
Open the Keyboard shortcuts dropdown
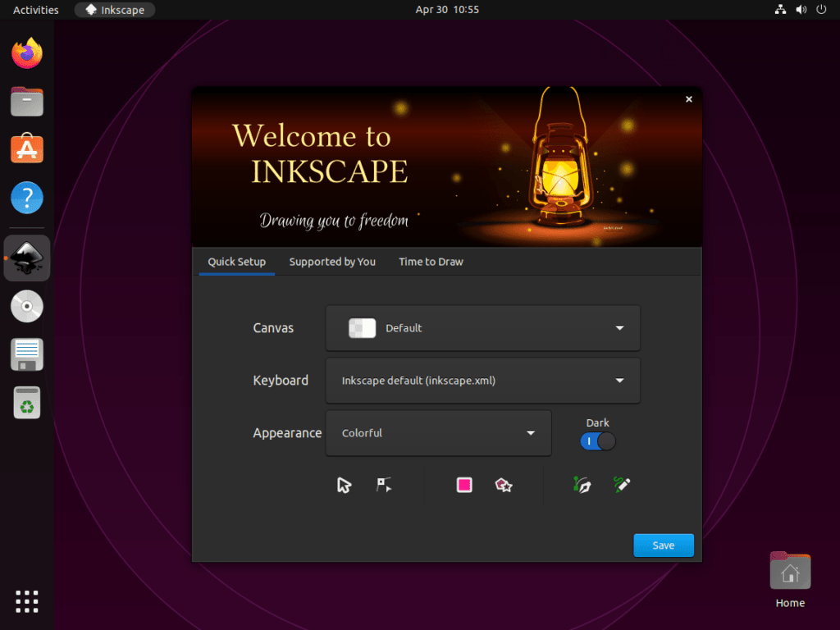coord(482,380)
